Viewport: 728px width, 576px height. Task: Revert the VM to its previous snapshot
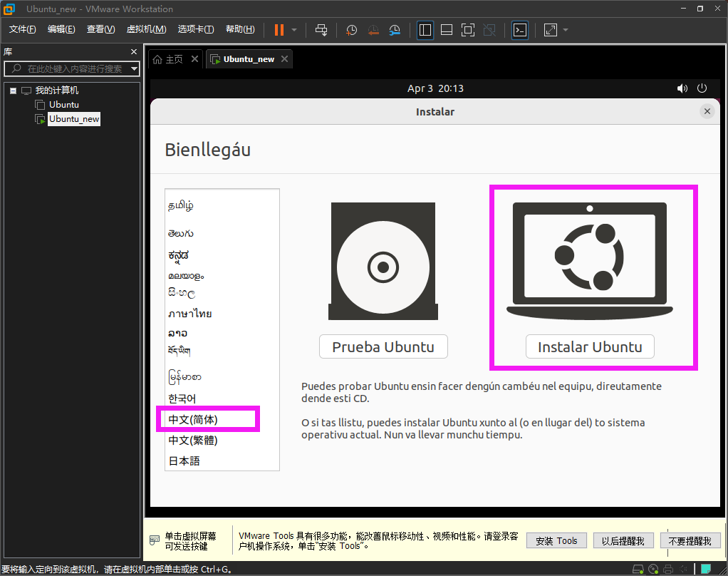(x=373, y=30)
